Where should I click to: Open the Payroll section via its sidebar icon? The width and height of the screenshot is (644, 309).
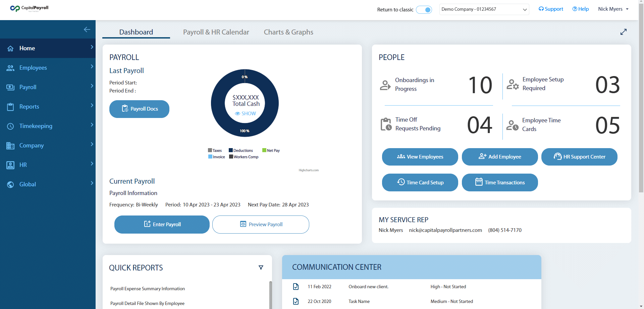pyautogui.click(x=10, y=87)
